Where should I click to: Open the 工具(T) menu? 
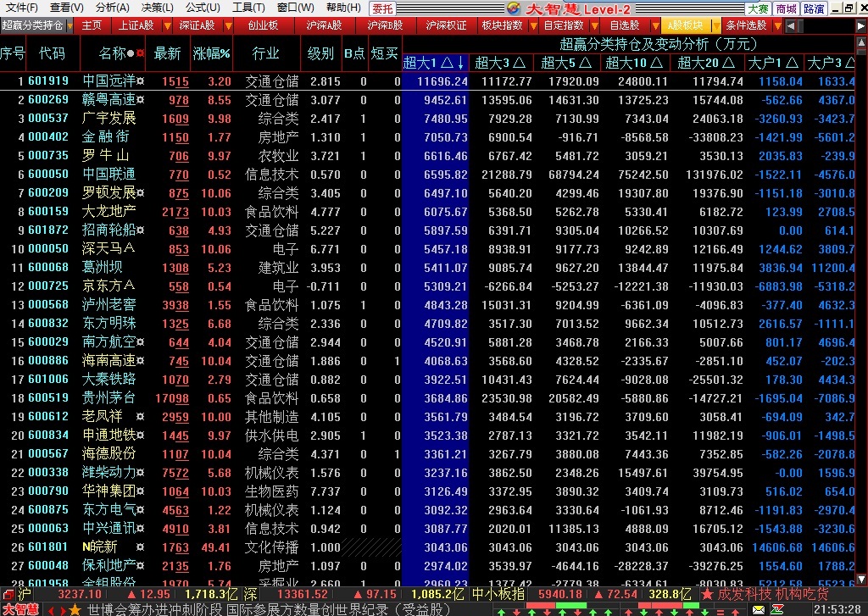pyautogui.click(x=248, y=8)
